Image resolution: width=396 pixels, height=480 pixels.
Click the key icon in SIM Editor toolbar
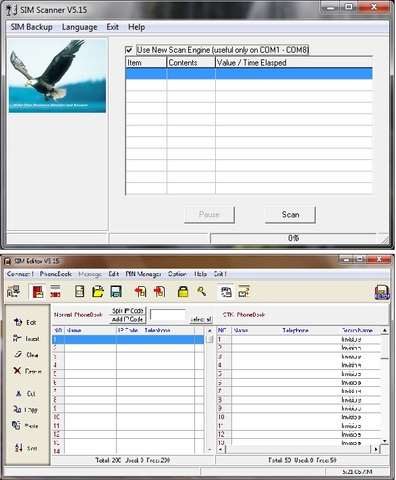coord(202,292)
